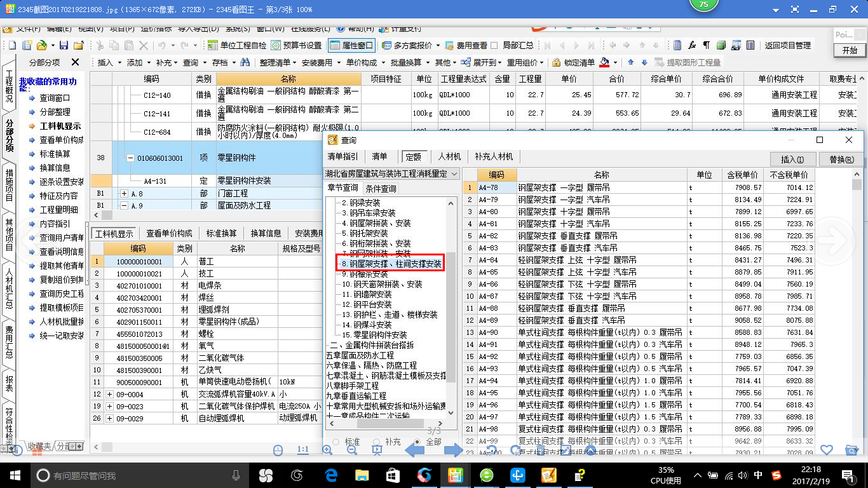Open File Explorer from taskbar
The width and height of the screenshot is (868, 488).
362,475
